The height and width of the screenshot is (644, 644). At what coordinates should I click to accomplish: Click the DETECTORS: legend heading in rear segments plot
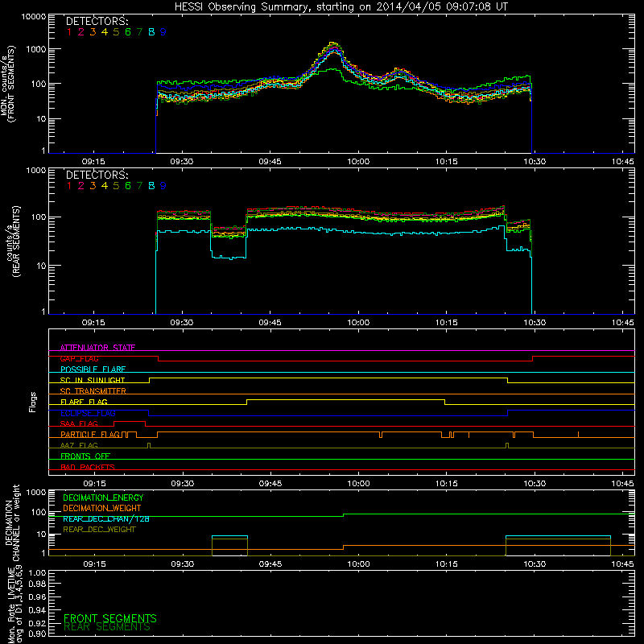click(97, 175)
